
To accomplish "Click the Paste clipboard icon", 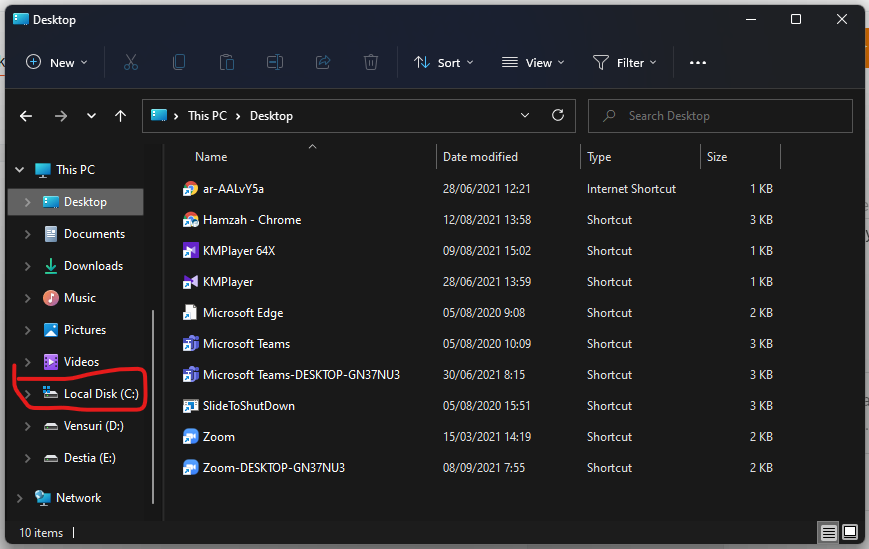I will pyautogui.click(x=227, y=63).
